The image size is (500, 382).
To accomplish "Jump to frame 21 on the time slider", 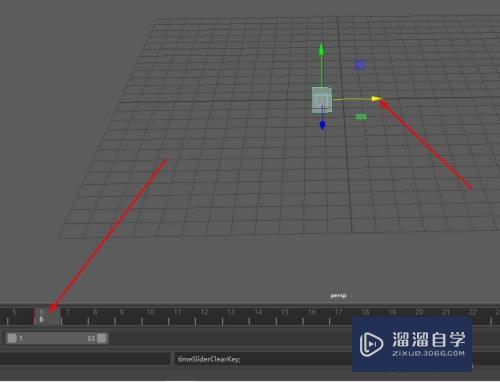I will [446, 312].
